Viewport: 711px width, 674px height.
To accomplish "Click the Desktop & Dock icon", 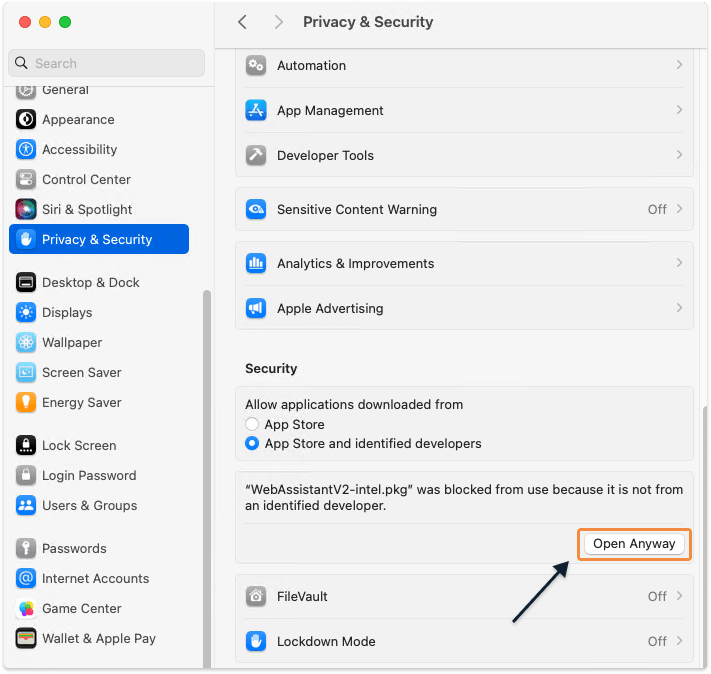I will [x=26, y=283].
